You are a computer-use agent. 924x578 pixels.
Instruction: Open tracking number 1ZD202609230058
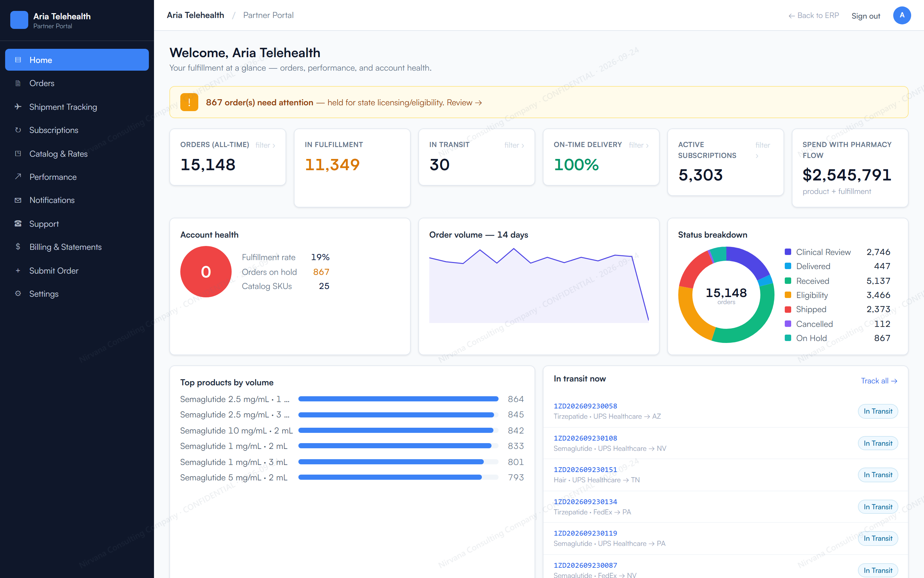[585, 406]
